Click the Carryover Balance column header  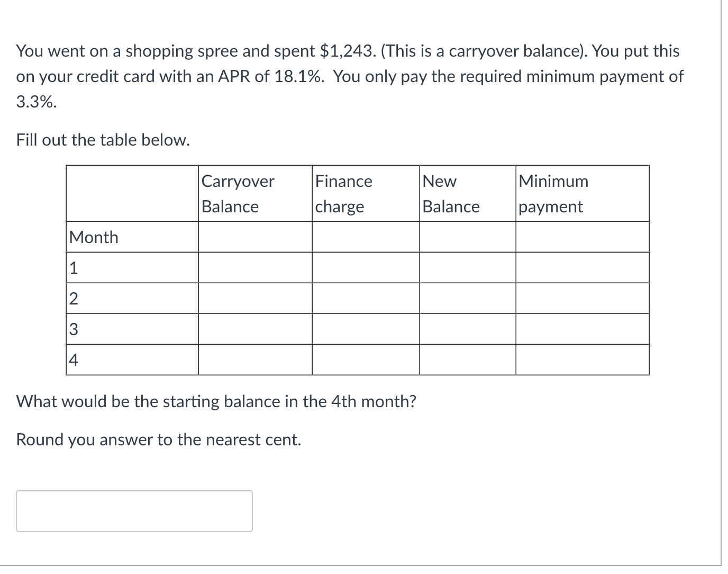[x=237, y=193]
